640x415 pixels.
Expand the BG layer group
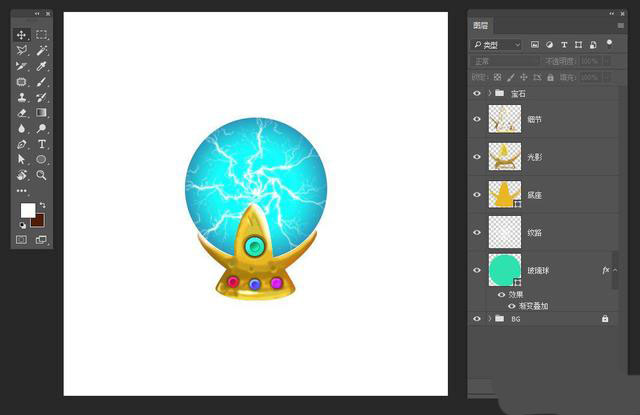489,319
